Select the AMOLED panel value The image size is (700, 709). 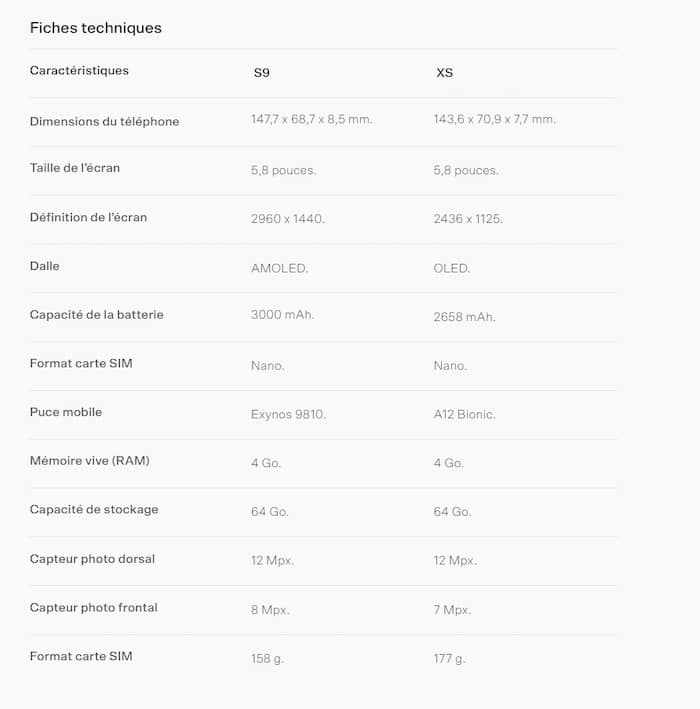coord(279,269)
